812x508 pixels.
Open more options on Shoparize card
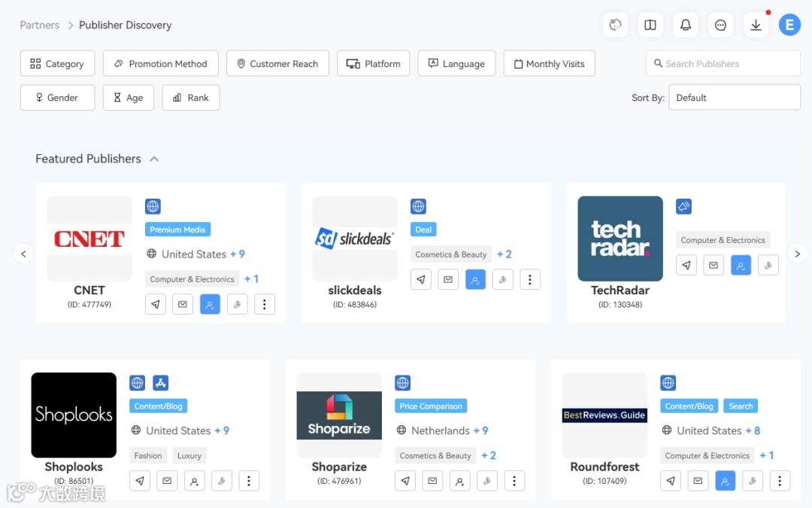pyautogui.click(x=514, y=480)
